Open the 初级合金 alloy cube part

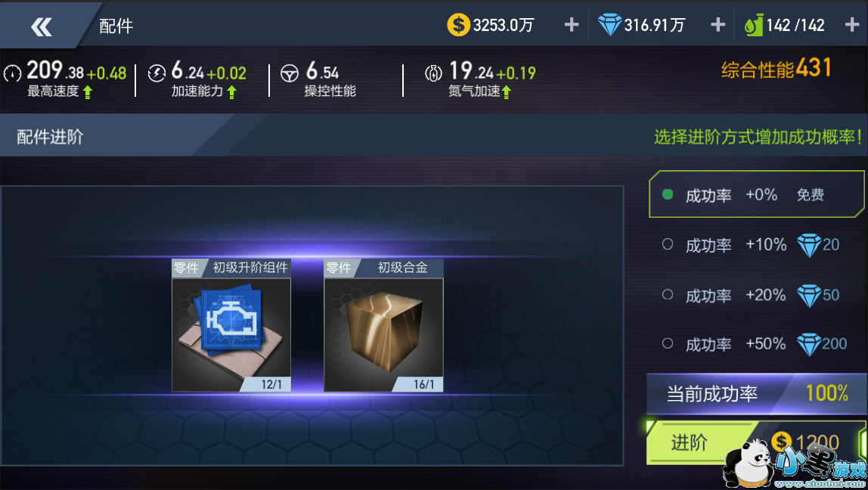pyautogui.click(x=383, y=326)
